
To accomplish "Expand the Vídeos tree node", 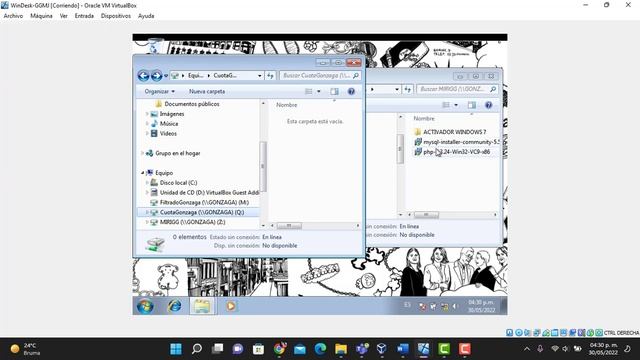I will pos(147,133).
